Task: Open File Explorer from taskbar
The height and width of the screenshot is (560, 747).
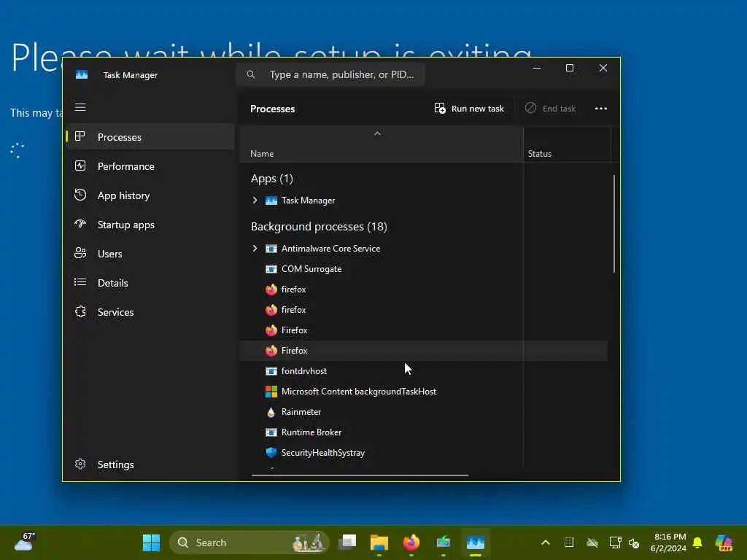Action: click(x=379, y=542)
